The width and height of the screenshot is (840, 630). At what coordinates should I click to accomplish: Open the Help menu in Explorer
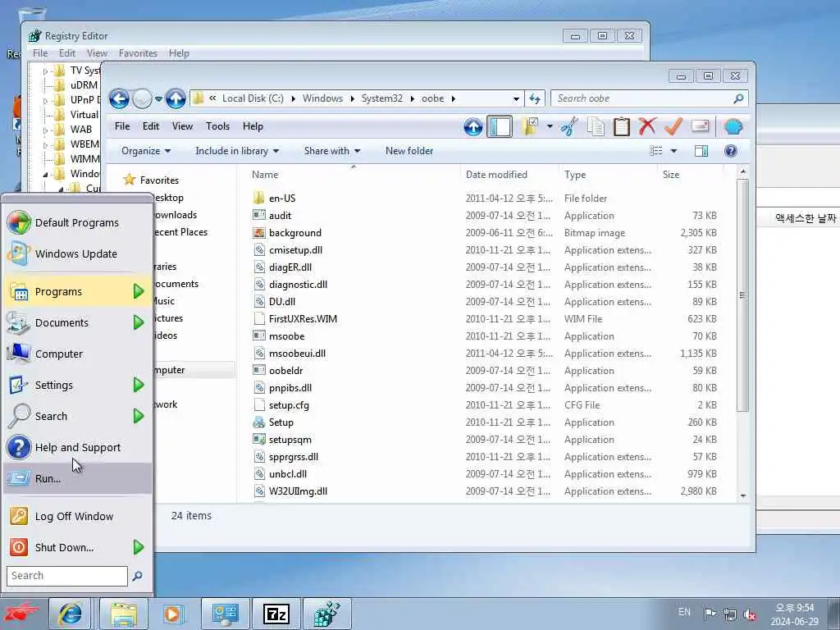tap(253, 126)
